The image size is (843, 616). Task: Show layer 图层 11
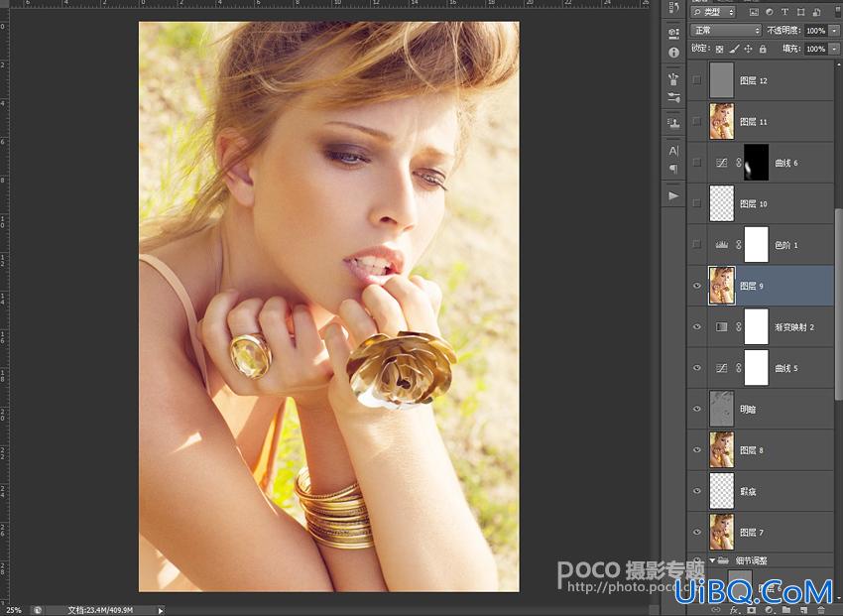[x=697, y=121]
